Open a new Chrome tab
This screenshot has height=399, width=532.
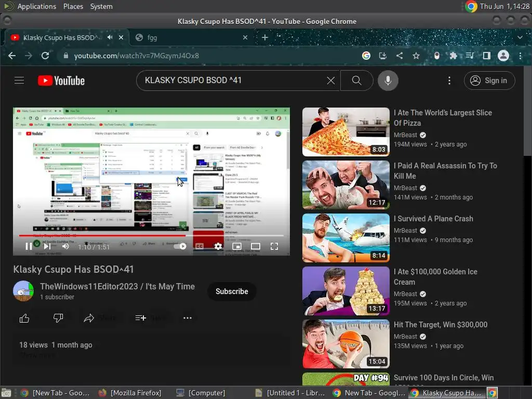point(265,37)
